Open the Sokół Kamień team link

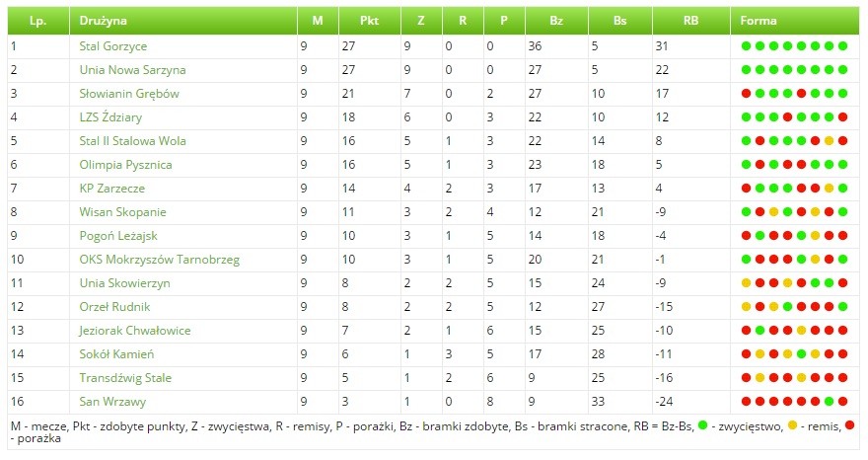coord(116,353)
